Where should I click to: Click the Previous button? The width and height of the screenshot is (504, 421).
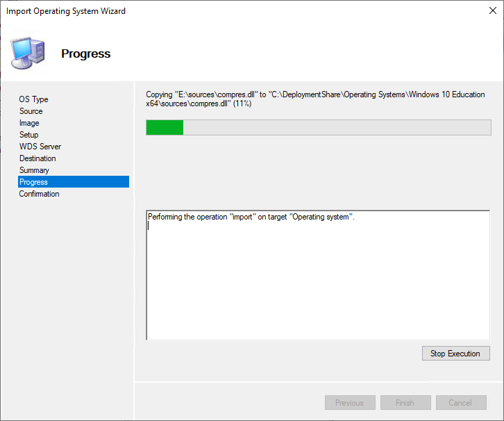350,403
